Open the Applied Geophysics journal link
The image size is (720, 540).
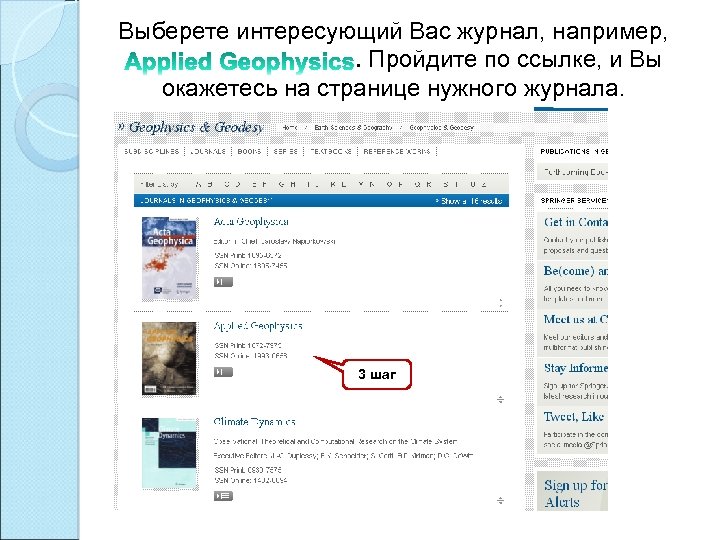258,326
